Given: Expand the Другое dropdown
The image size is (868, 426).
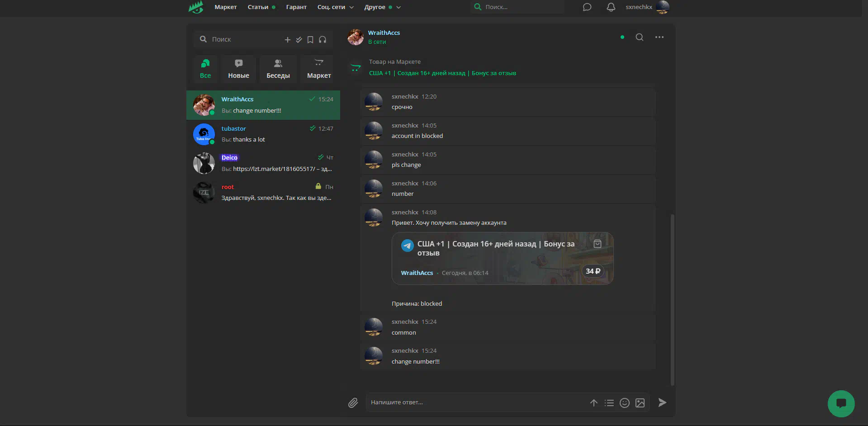Looking at the screenshot, I should click(x=382, y=7).
